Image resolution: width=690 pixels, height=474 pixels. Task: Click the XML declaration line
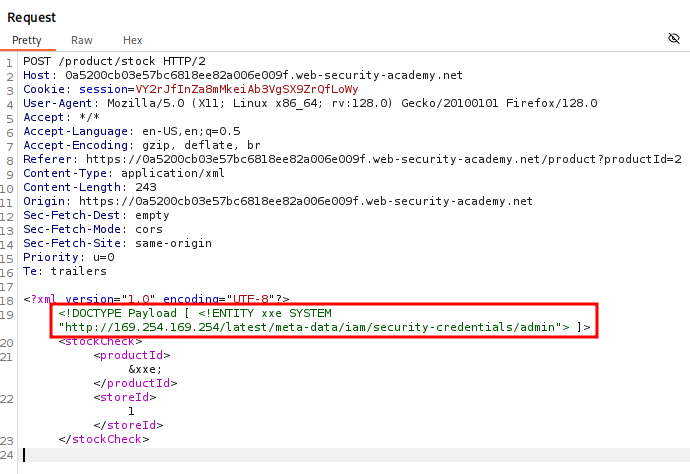point(156,299)
